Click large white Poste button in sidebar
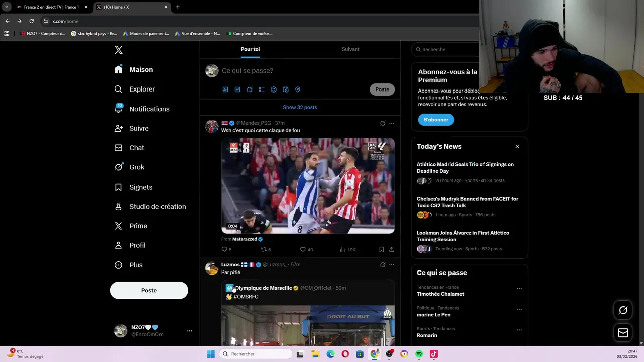Screen dimensions: 644x362 149,290
